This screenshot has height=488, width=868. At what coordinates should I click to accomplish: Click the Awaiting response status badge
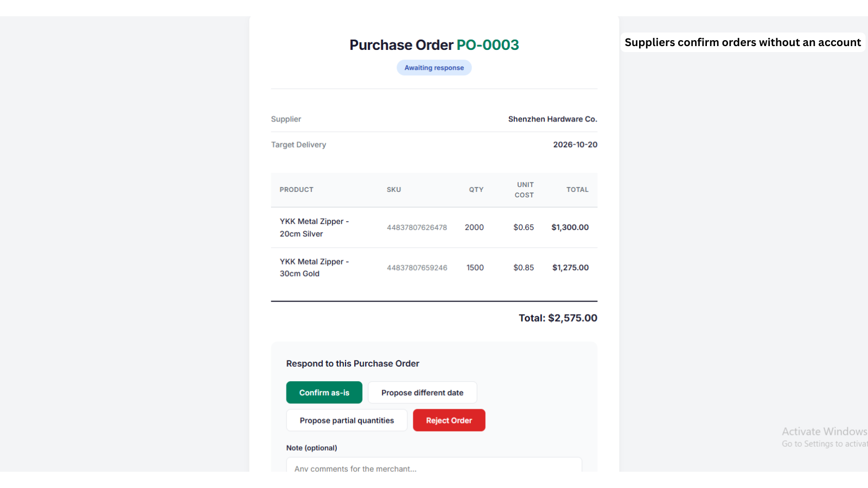[434, 68]
